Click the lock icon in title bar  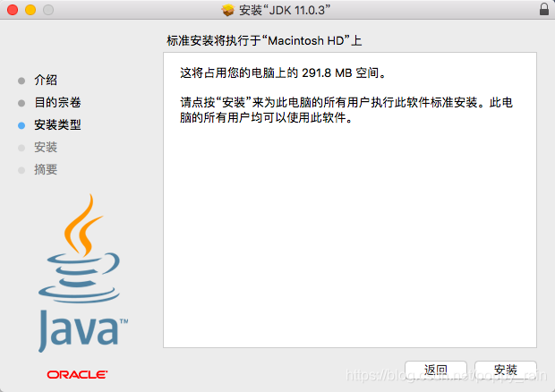coord(544,9)
